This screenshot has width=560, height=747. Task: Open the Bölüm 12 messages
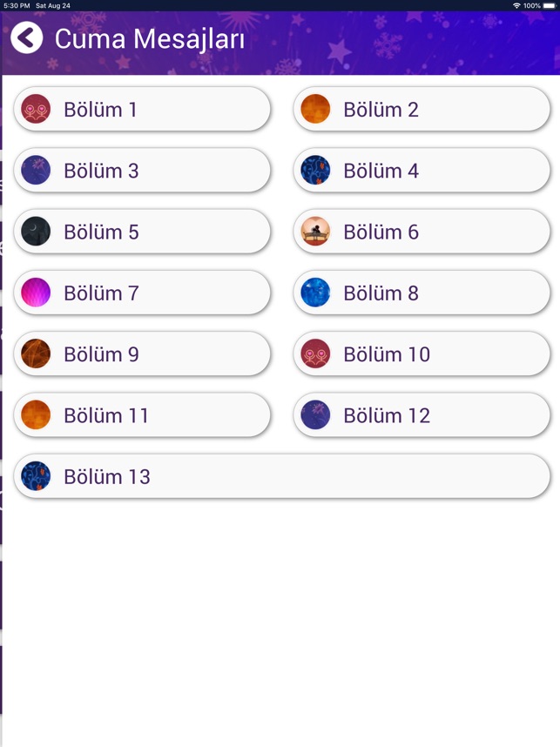click(x=422, y=415)
